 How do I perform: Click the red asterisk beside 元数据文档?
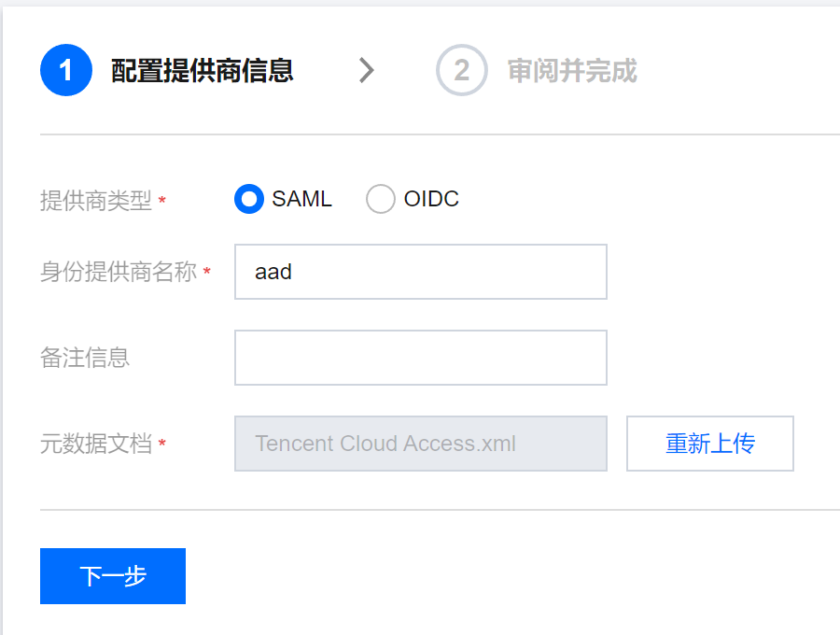click(x=162, y=444)
